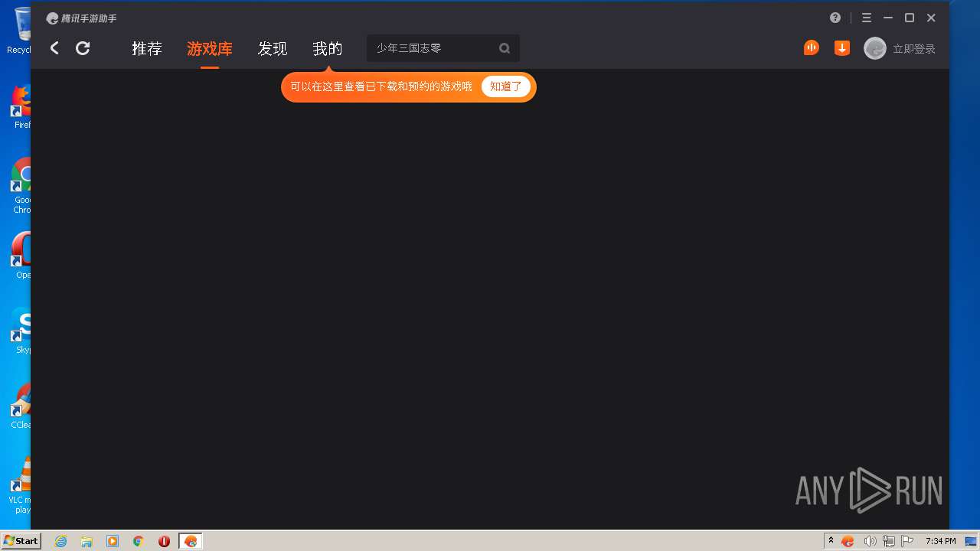The width and height of the screenshot is (980, 551).
Task: Launch Chrome from the taskbar
Action: tap(139, 541)
